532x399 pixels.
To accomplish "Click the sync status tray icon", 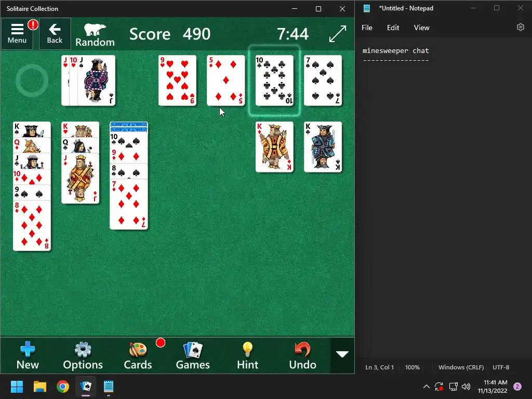I will [x=438, y=387].
